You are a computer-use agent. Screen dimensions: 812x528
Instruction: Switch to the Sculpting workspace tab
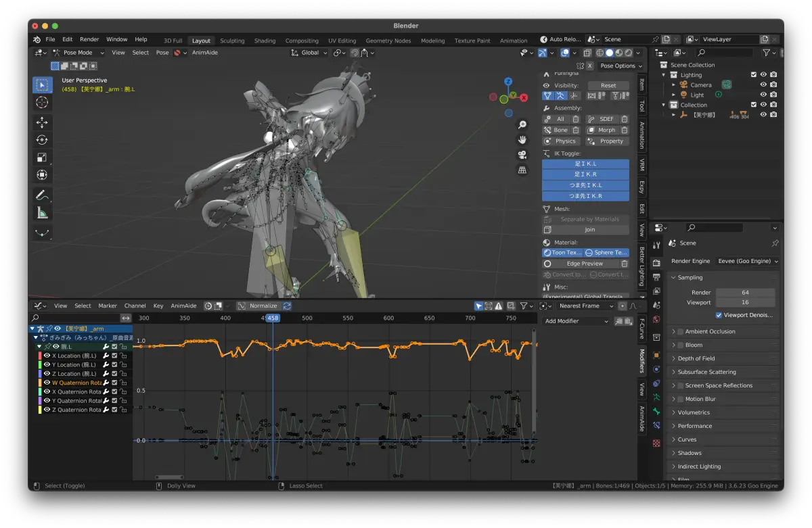(x=232, y=41)
